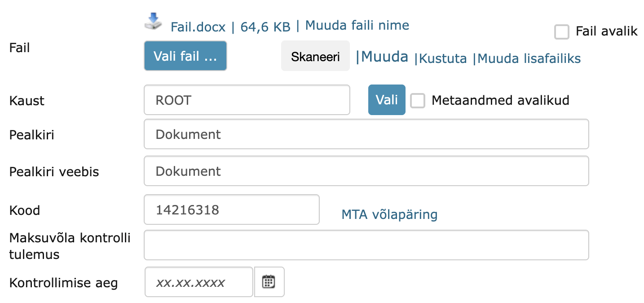Click the Muuda faili nime link
This screenshot has height=303, width=644.
tap(357, 25)
